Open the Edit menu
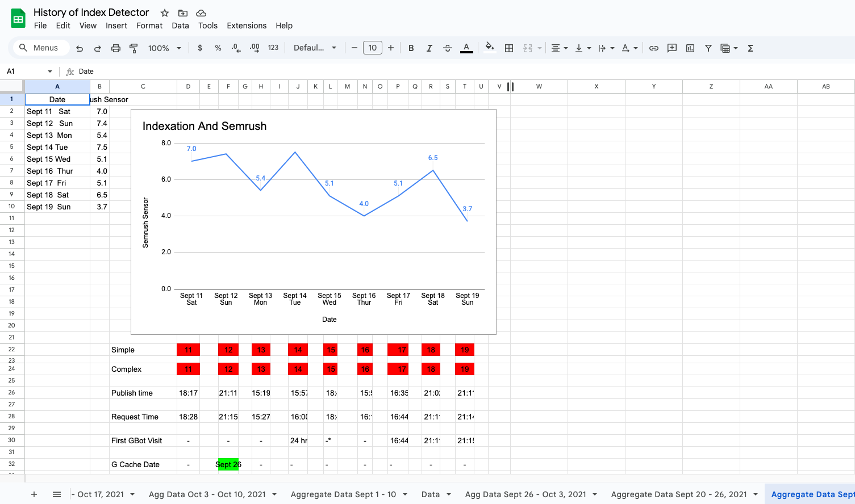The image size is (855, 504). click(x=63, y=26)
